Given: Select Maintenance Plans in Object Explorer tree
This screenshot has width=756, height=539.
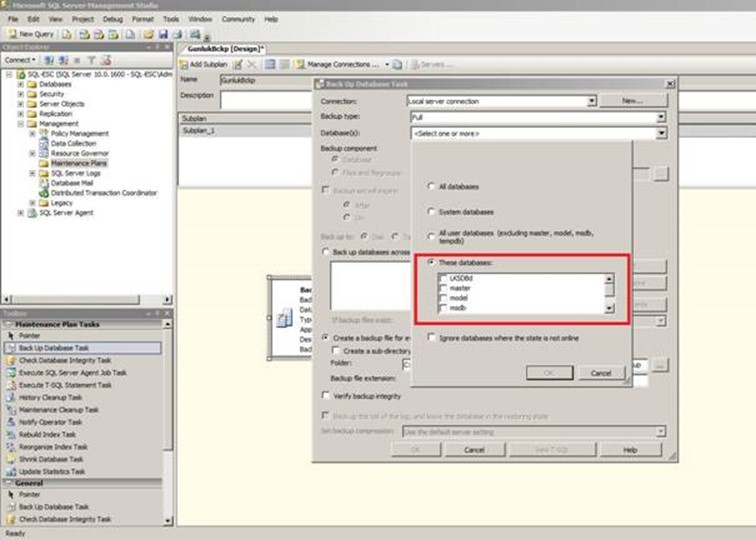Looking at the screenshot, I should pyautogui.click(x=79, y=163).
